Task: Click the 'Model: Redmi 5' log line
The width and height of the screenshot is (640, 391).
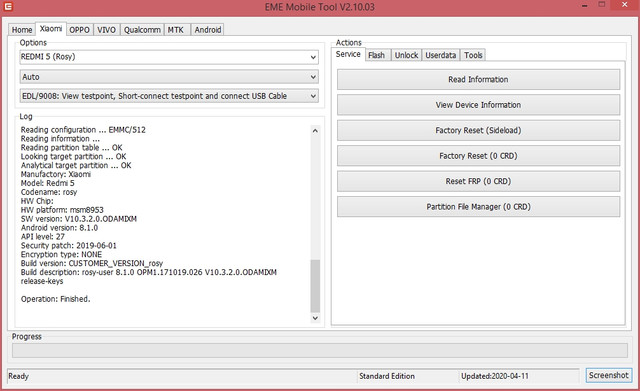Action: tap(48, 183)
